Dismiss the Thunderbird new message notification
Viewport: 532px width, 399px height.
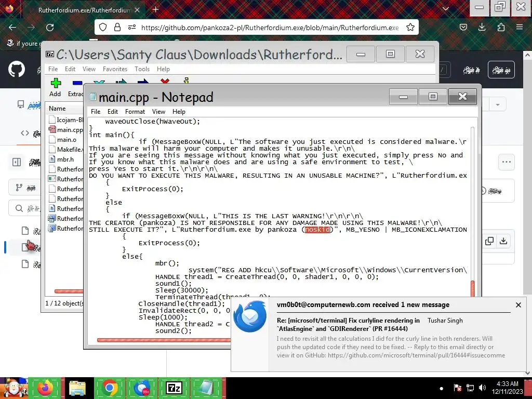pos(518,304)
